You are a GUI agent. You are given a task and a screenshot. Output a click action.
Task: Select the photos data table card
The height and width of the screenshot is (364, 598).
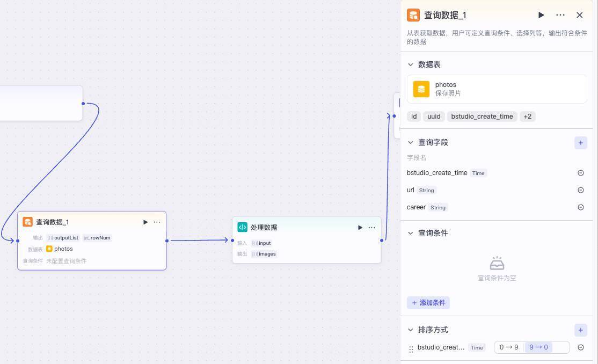point(497,89)
